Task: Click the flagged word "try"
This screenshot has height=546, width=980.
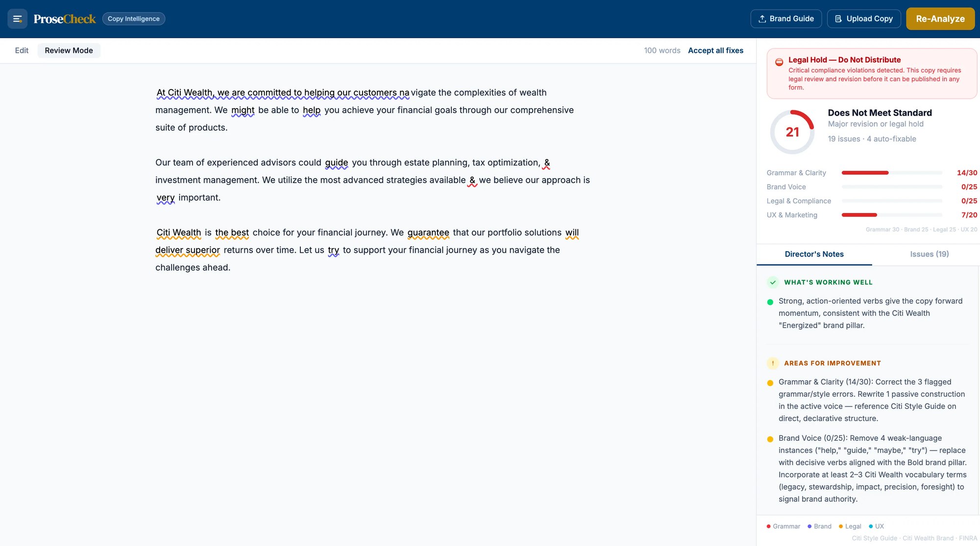Action: coord(333,250)
